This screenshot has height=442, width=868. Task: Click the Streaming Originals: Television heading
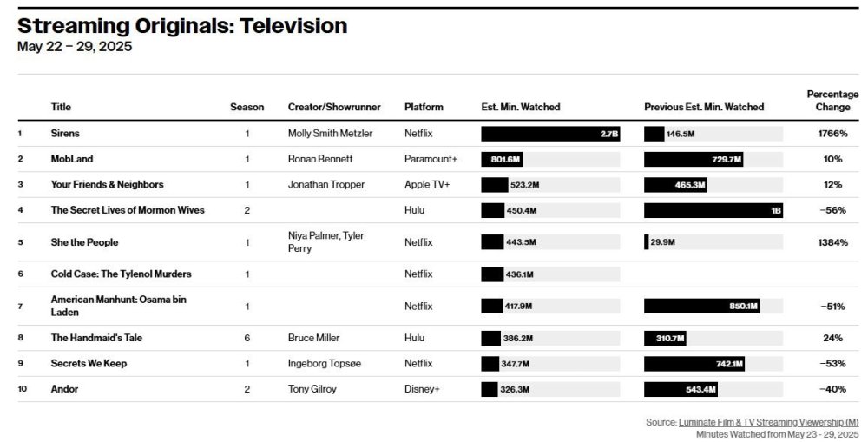point(182,25)
